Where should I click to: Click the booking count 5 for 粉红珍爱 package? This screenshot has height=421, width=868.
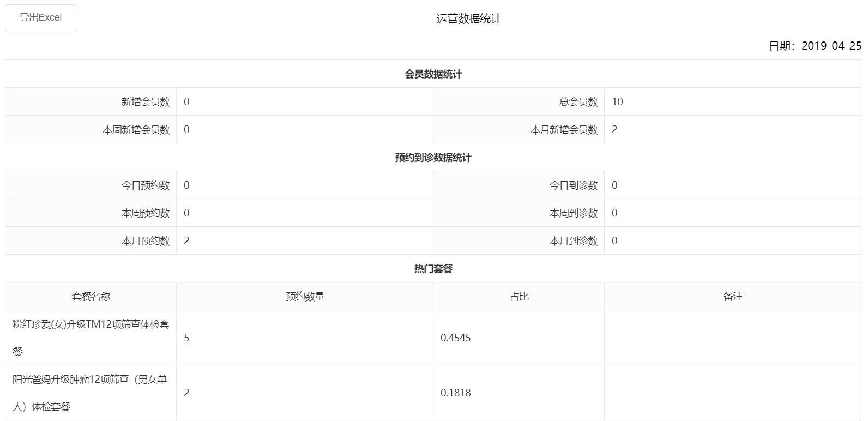point(186,338)
